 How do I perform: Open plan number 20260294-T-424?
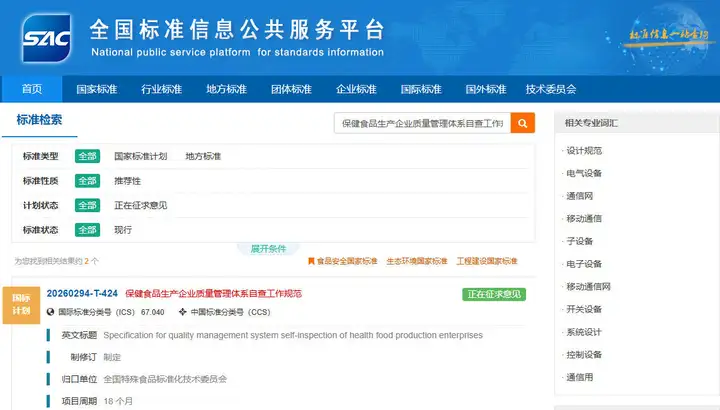[x=82, y=293]
